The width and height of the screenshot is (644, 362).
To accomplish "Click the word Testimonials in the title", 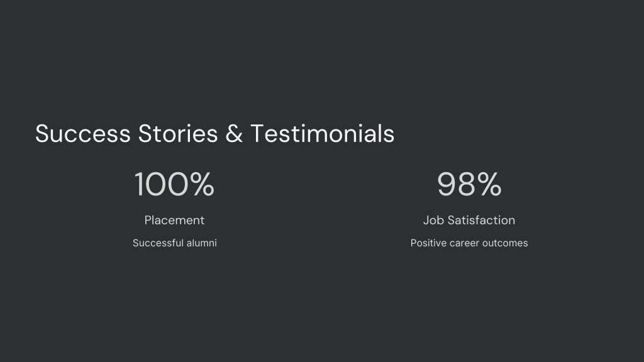I will tap(323, 133).
